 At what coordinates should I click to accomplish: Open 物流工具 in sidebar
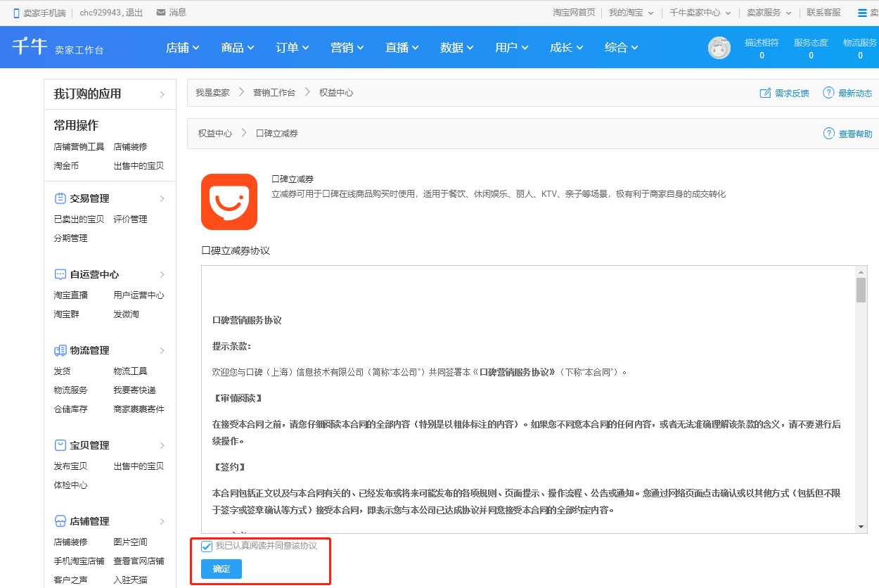(x=130, y=371)
